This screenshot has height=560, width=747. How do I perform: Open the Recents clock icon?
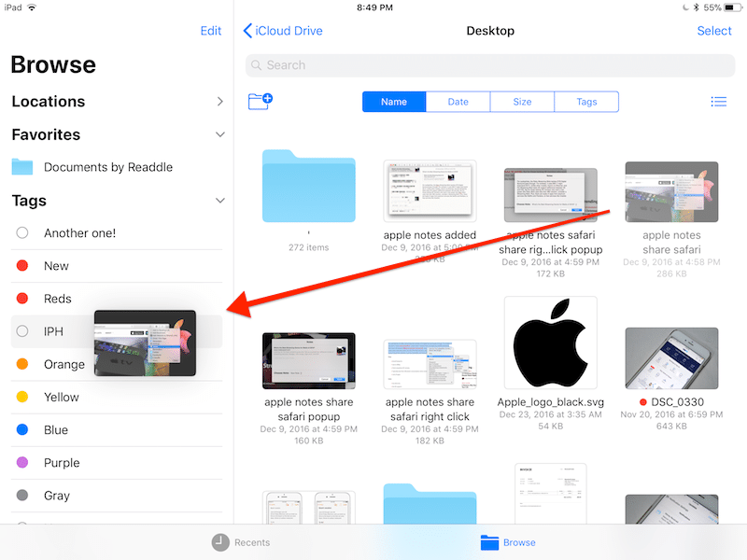click(220, 542)
